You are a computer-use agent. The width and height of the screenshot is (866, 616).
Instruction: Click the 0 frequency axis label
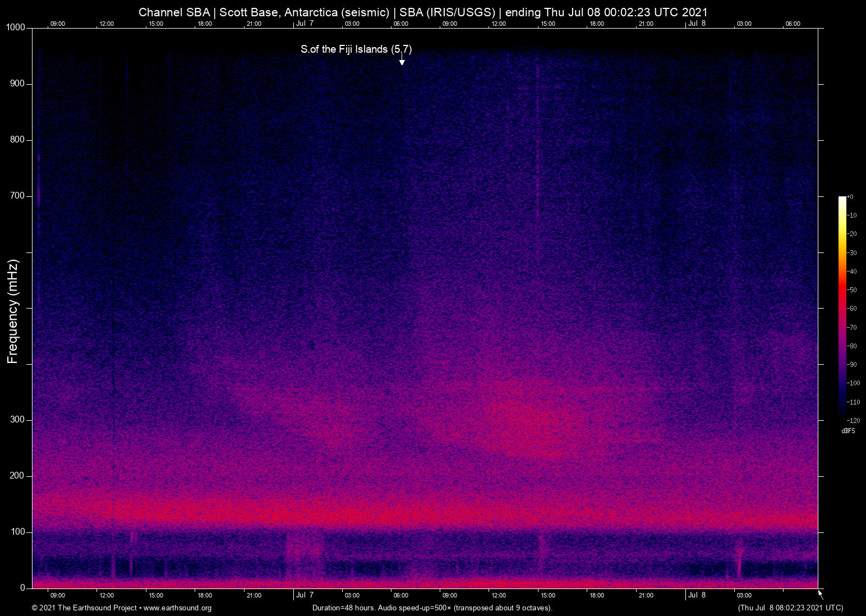[x=23, y=588]
